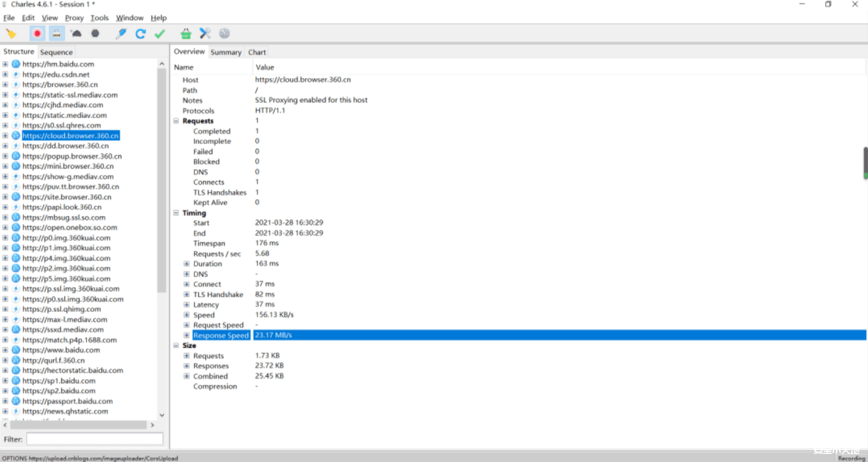Click the Breakpoints hexagon icon
This screenshot has height=462, width=868.
point(95,34)
